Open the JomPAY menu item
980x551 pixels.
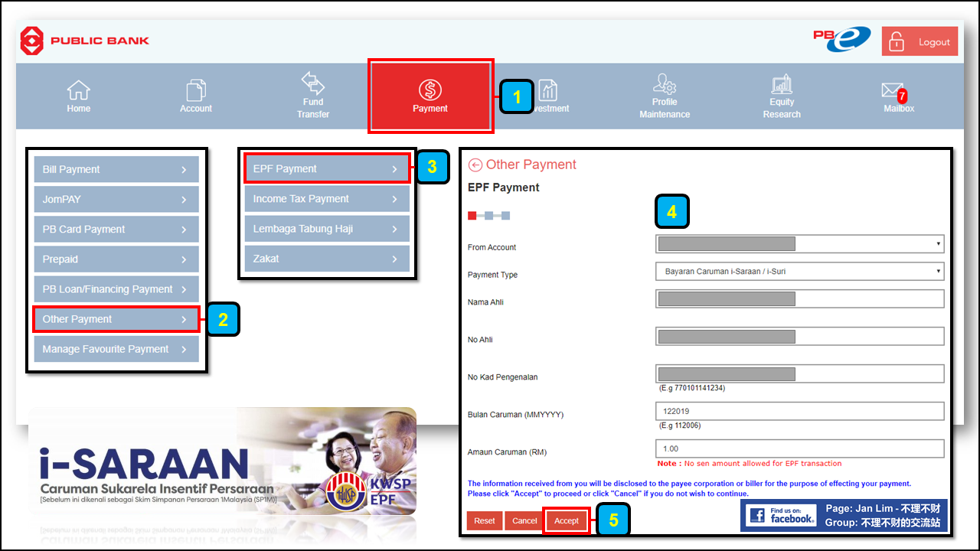116,199
